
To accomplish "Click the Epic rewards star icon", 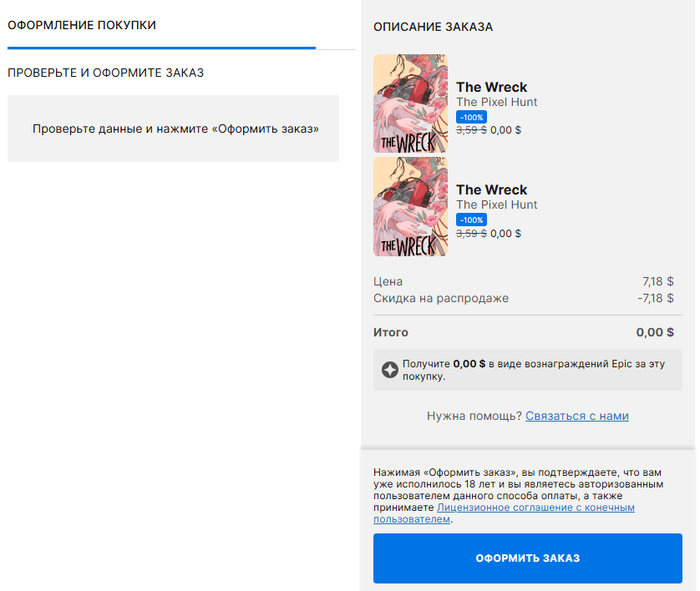I will (390, 370).
